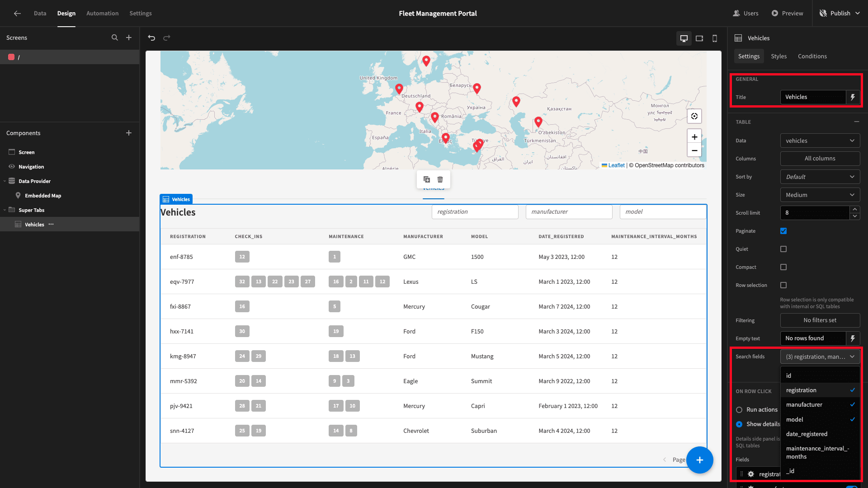
Task: Deselect manufacturer in search fields list
Action: (820, 404)
